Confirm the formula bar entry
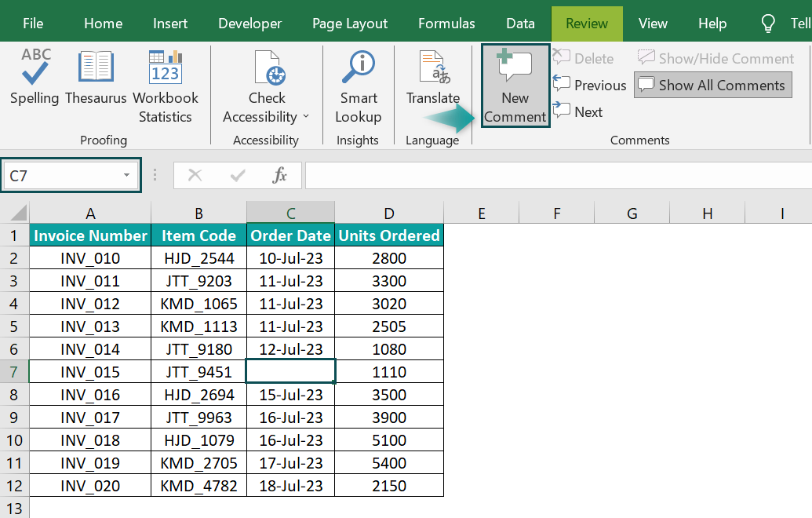The height and width of the screenshot is (518, 812). pos(238,176)
